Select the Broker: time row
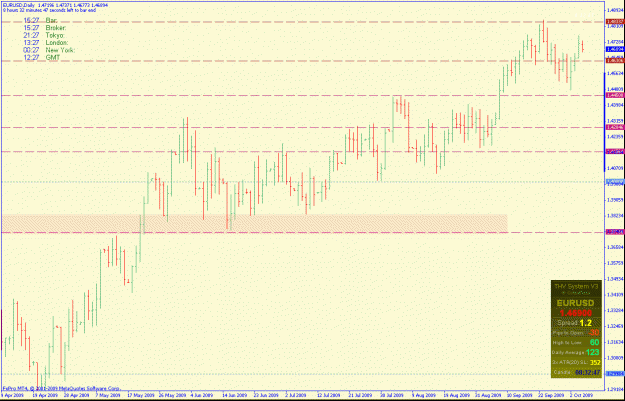Screen dimensions: 625x401 45,28
